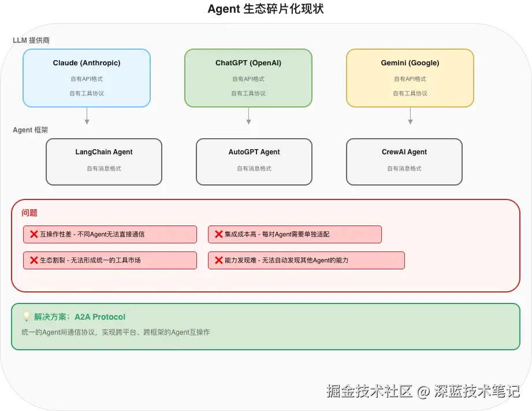Click '自有API格式' under ChatGPT
This screenshot has height=411, width=532.
coord(248,79)
